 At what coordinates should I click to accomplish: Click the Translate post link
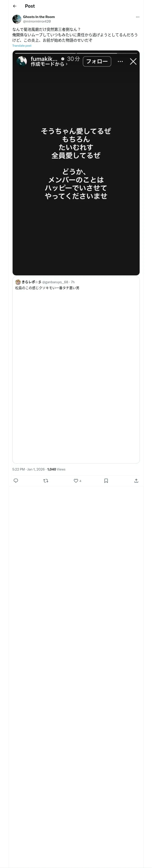22,46
